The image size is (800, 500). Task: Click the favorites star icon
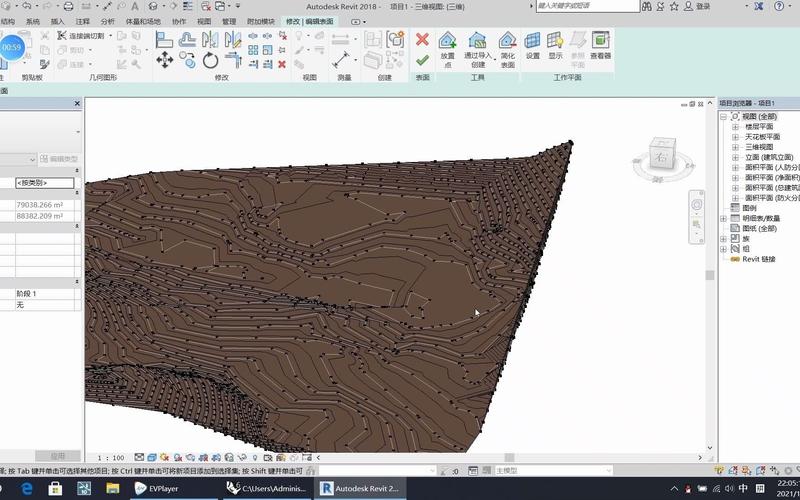[x=674, y=6]
